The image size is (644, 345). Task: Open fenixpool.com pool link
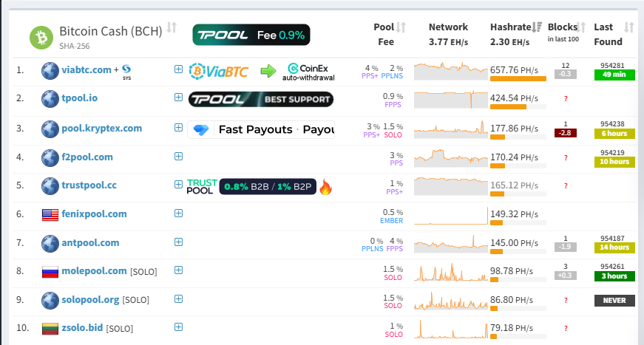click(x=94, y=214)
